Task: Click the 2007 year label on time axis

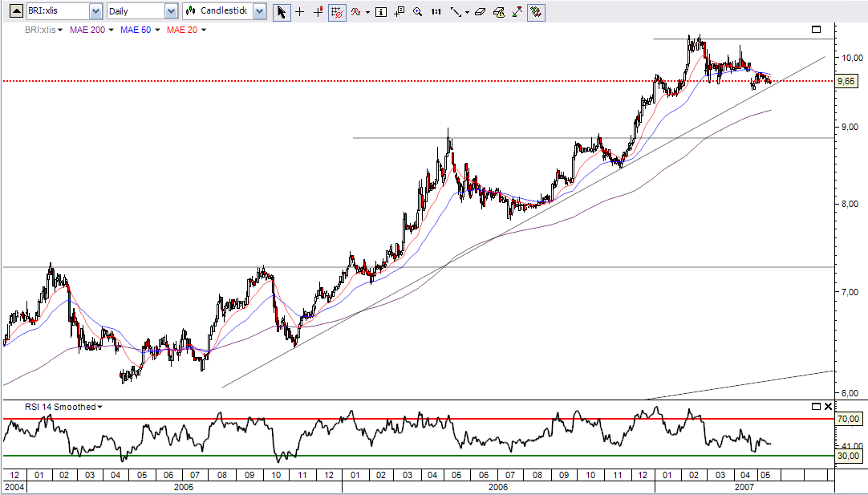Action: 744,487
